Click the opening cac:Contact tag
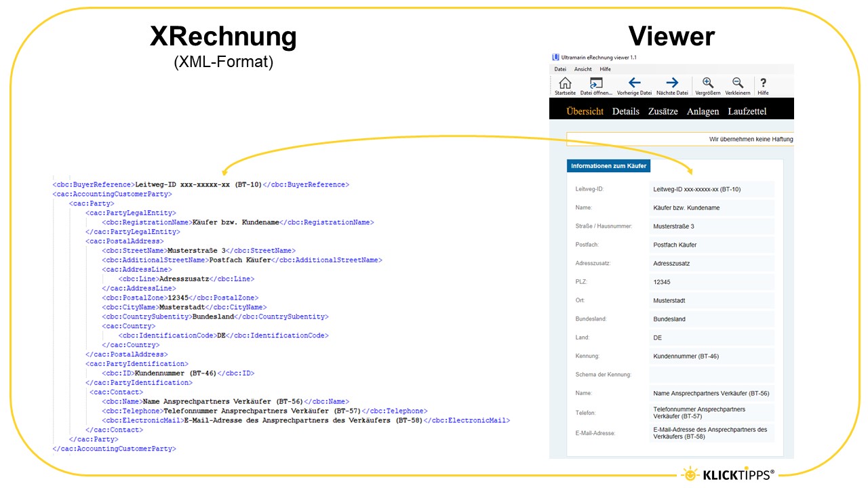Viewport: 868px width, 488px height. 116,392
